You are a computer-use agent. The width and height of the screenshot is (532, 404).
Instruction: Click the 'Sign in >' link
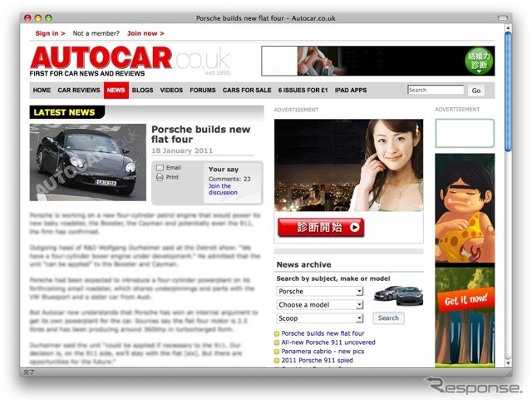coord(50,33)
